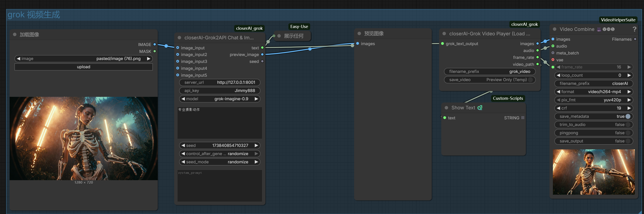The image size is (644, 214).
Task: Collapse the Show Text node via header dot
Action: (x=446, y=108)
